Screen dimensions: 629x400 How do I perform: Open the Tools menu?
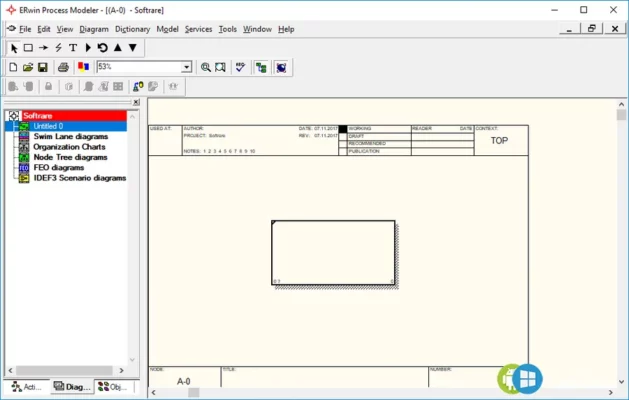(227, 29)
